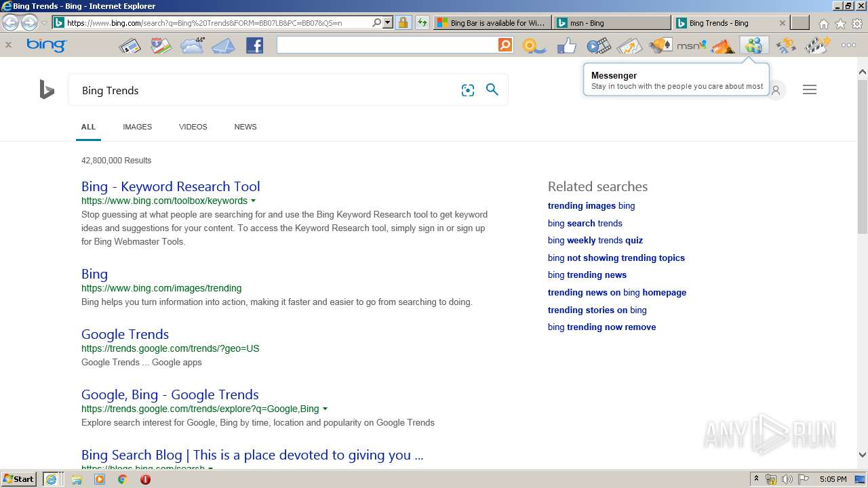Click related search 'bing trending now remove'
This screenshot has width=868, height=488.
(601, 327)
